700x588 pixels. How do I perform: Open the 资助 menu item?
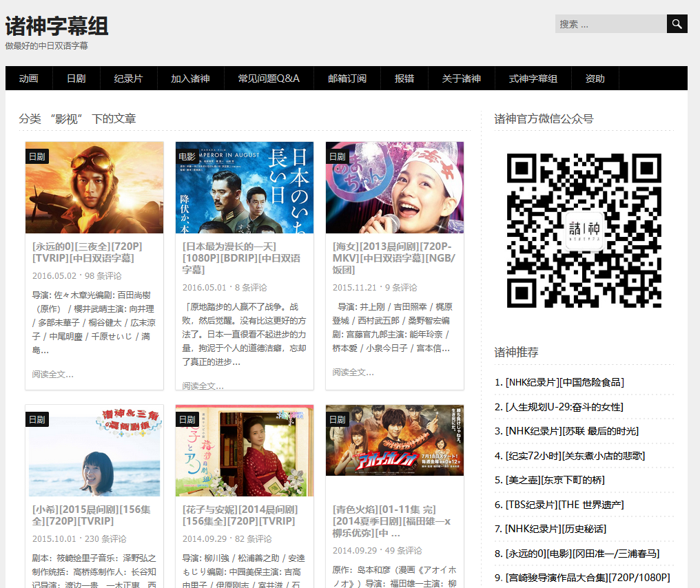[595, 78]
